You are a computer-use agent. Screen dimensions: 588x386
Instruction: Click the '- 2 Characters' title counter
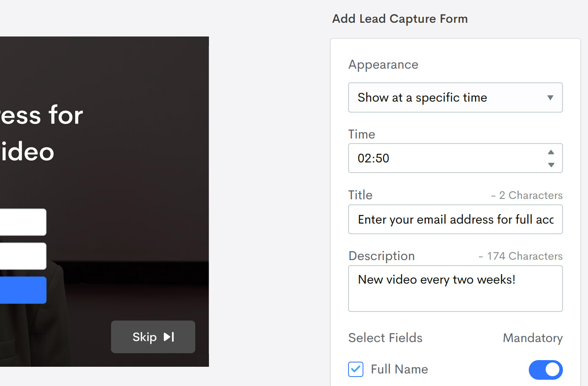coord(526,195)
